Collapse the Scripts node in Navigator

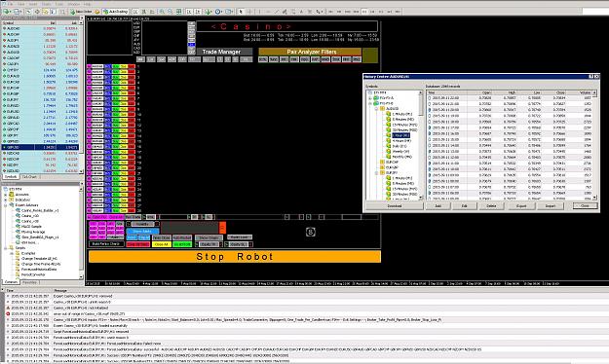(x=6, y=247)
